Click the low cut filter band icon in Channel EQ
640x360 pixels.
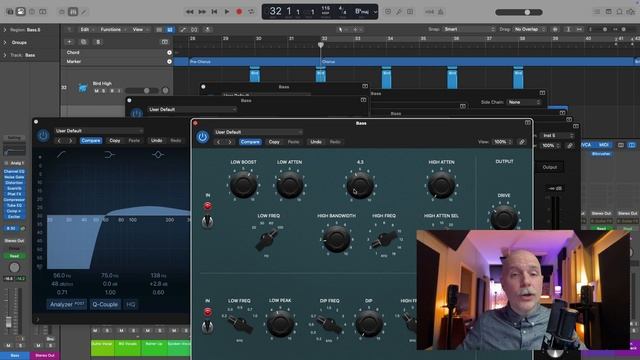(62, 154)
